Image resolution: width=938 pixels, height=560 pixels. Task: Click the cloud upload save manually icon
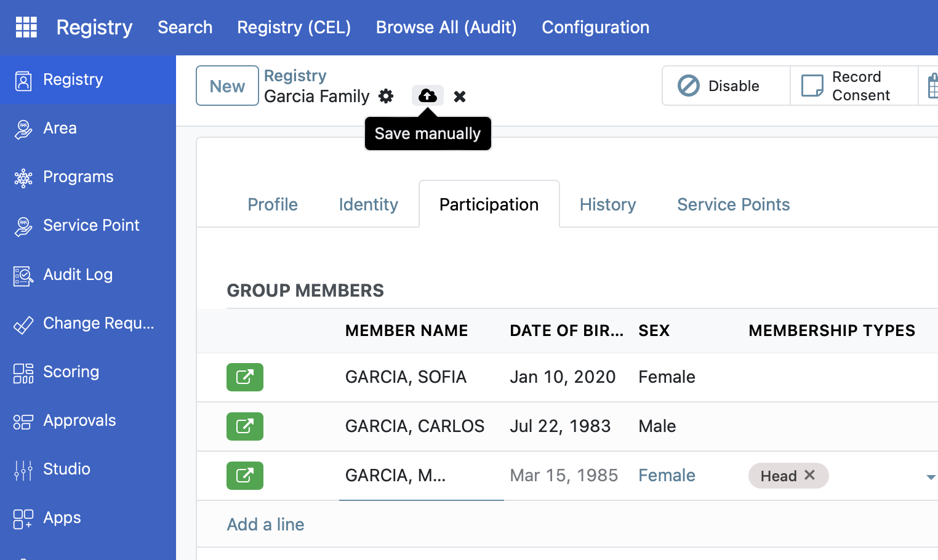pos(427,95)
